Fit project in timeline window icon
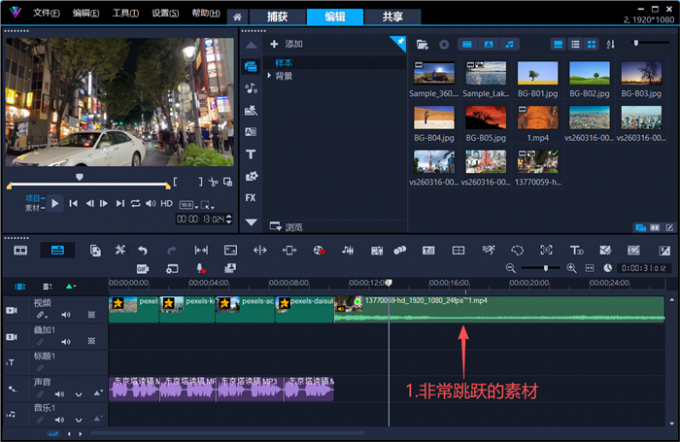The image size is (680, 442). (590, 268)
